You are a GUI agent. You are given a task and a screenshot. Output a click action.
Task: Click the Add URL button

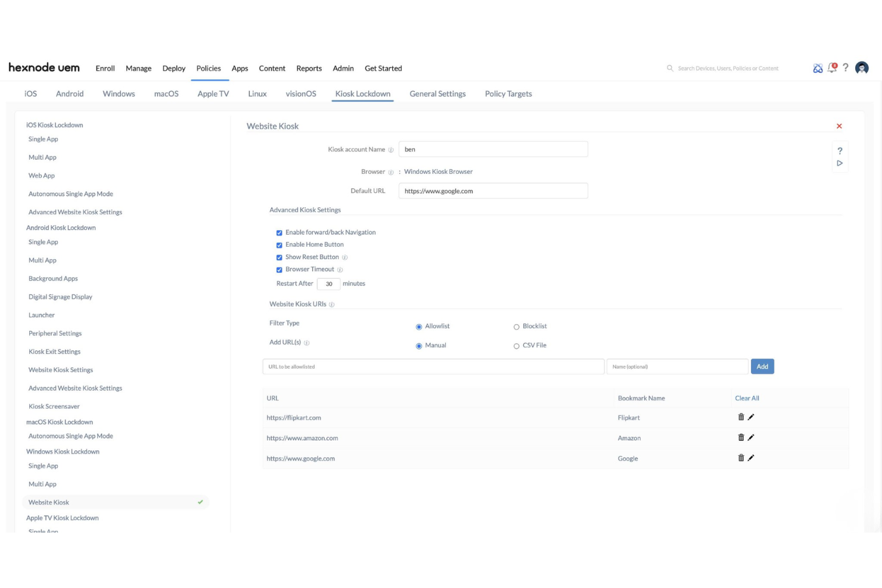point(762,366)
